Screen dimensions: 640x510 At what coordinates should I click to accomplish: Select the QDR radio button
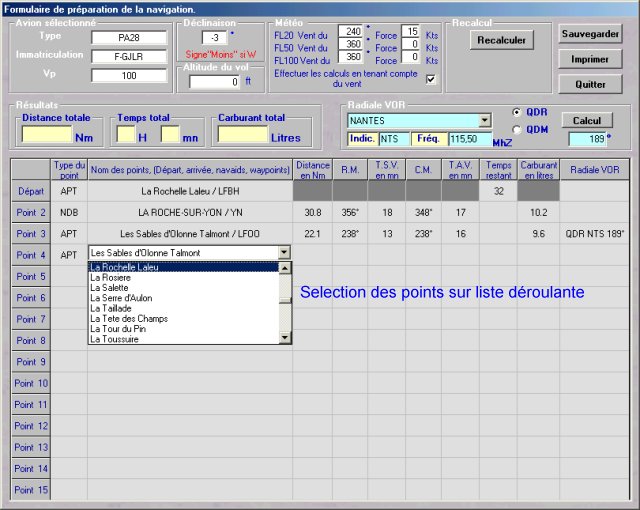coord(517,112)
